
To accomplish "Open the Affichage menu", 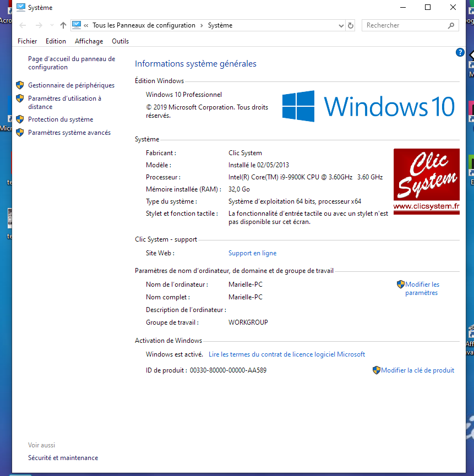I will pos(89,41).
